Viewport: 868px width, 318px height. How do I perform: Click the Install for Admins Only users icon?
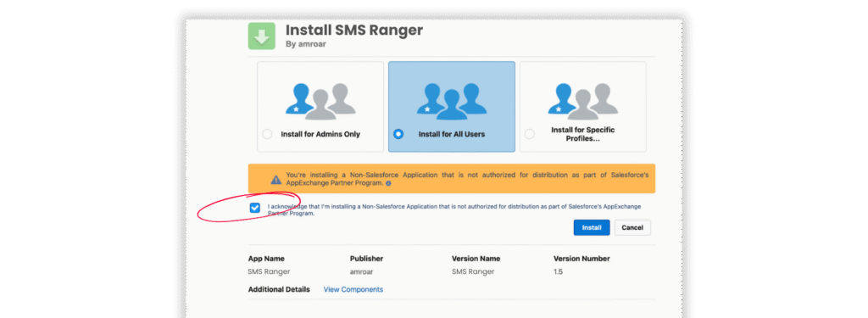(320, 102)
